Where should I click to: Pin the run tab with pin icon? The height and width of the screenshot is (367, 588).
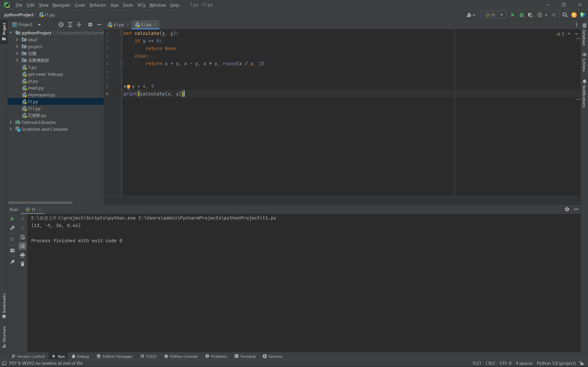12,262
